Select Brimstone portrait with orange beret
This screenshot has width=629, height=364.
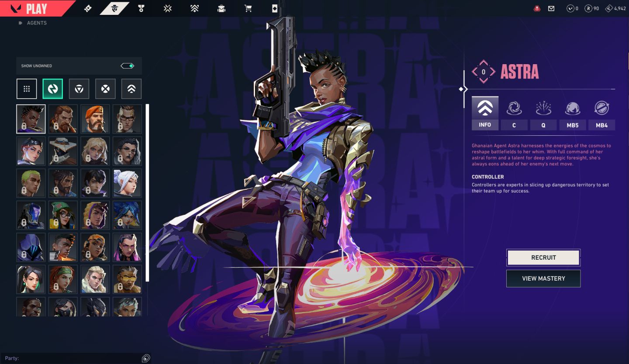tap(95, 119)
